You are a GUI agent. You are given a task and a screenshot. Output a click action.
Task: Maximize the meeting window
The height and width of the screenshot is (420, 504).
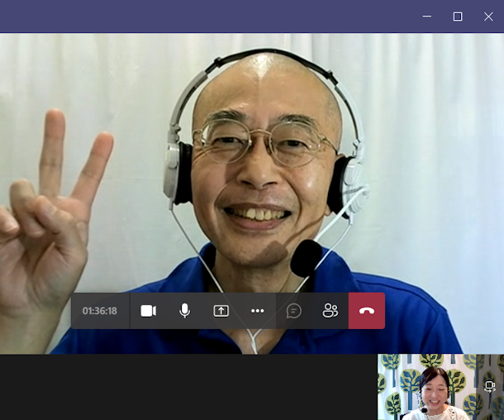(x=458, y=17)
